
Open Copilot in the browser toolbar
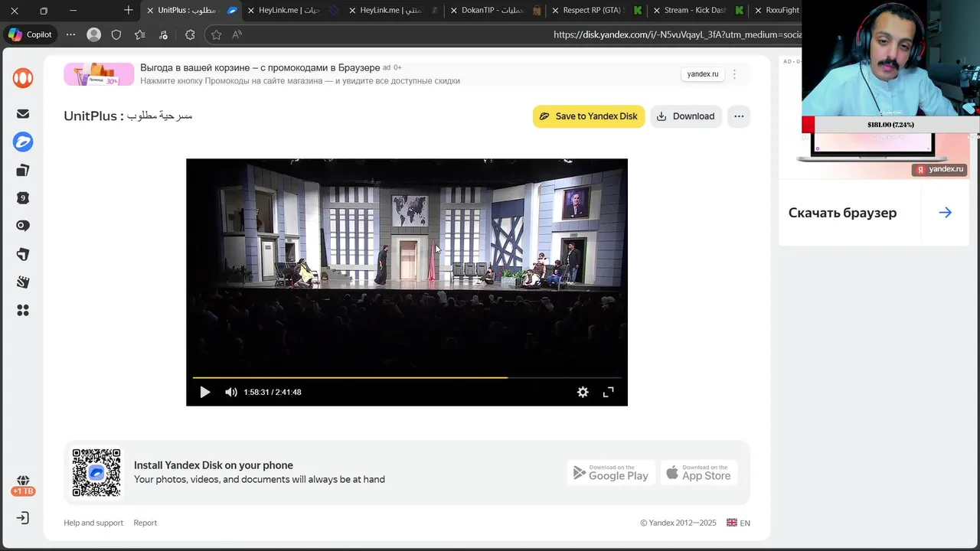(30, 34)
